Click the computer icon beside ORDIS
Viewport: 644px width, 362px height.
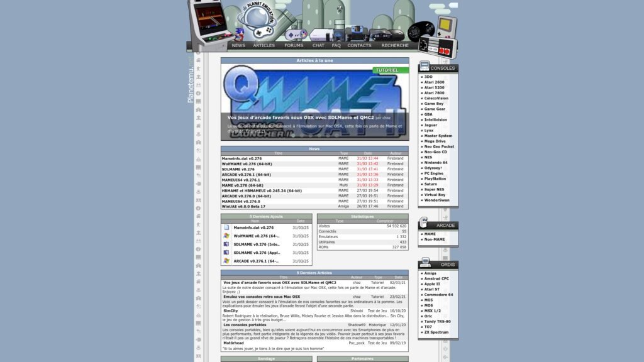click(x=425, y=262)
